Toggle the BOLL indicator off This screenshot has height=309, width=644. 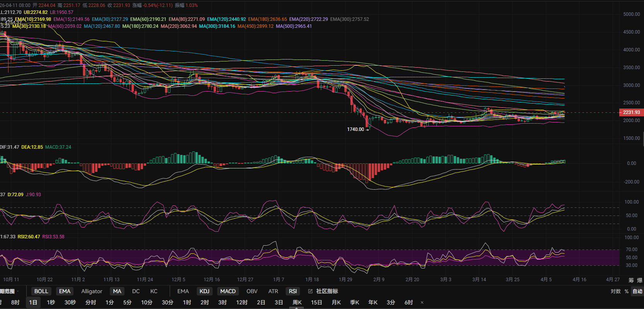click(x=41, y=291)
